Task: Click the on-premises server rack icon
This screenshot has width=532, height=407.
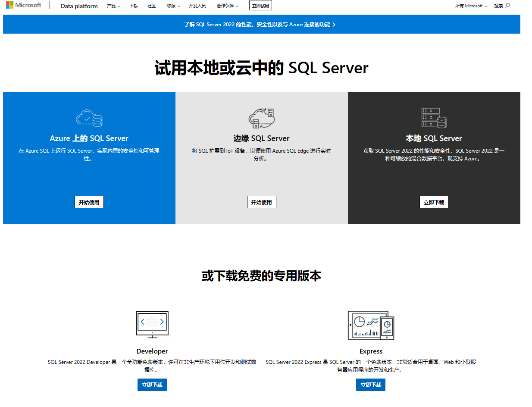Action: [434, 118]
